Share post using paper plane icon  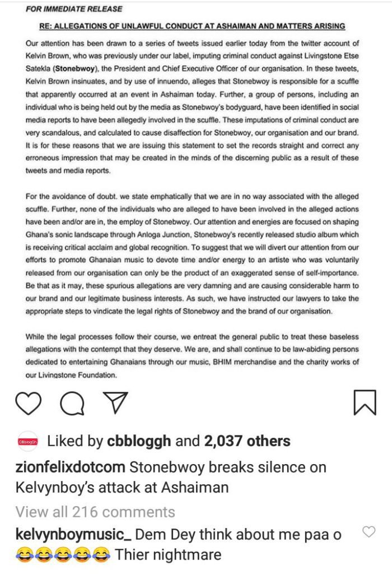click(x=115, y=402)
